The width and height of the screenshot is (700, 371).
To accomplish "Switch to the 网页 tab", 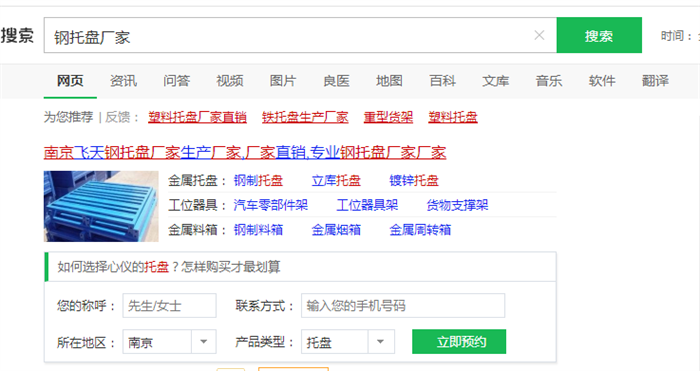I will point(70,81).
